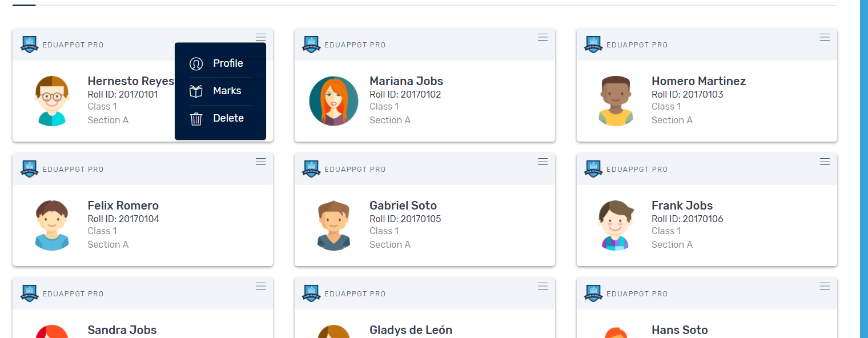Choose Delete in the student menu
The height and width of the screenshot is (338, 868).
228,118
